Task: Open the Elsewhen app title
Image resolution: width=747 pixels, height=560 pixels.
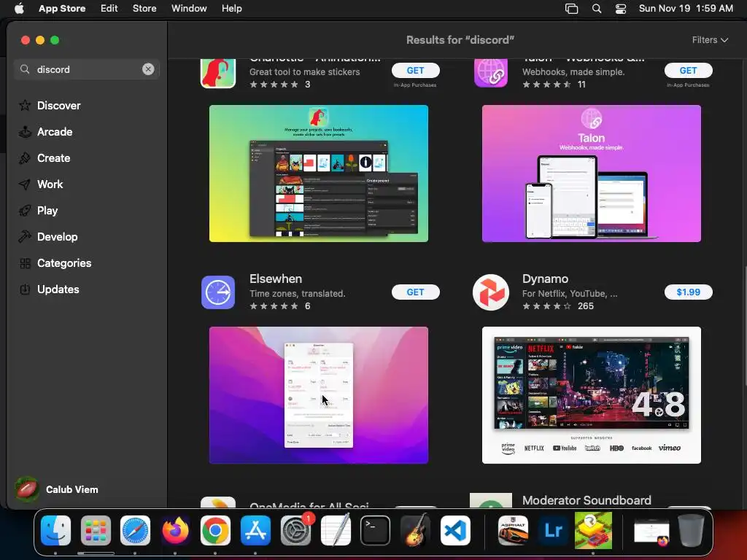Action: (x=276, y=279)
